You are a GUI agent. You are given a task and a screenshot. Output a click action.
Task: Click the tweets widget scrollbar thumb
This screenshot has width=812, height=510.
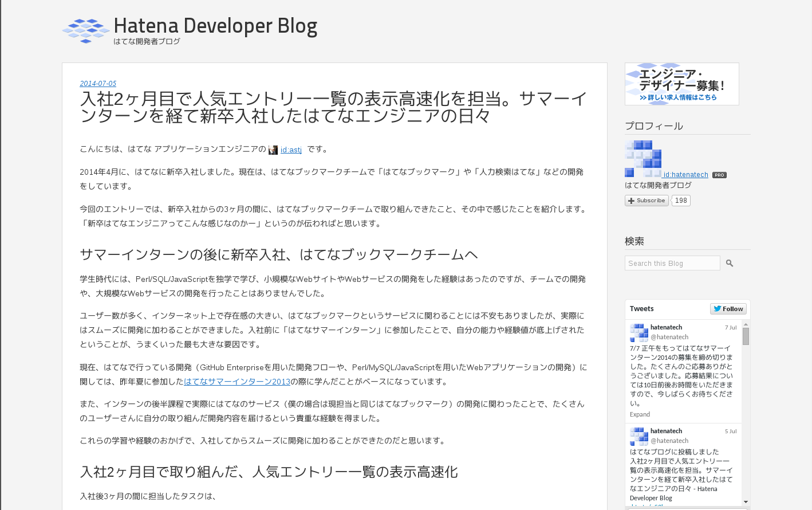coord(746,336)
